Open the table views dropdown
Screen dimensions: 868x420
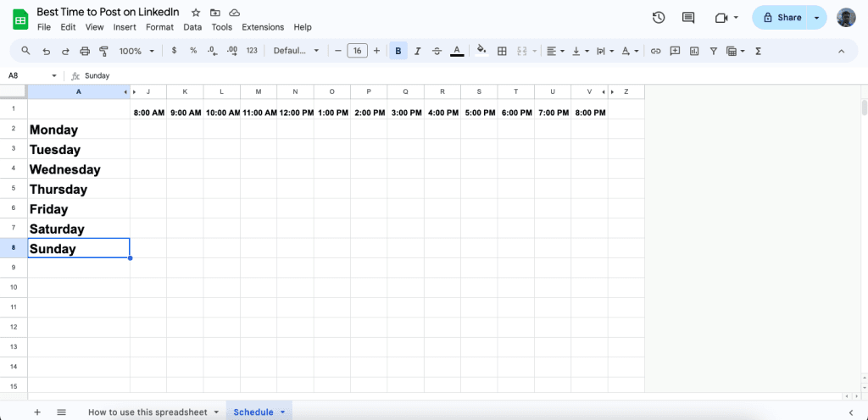[x=735, y=51]
